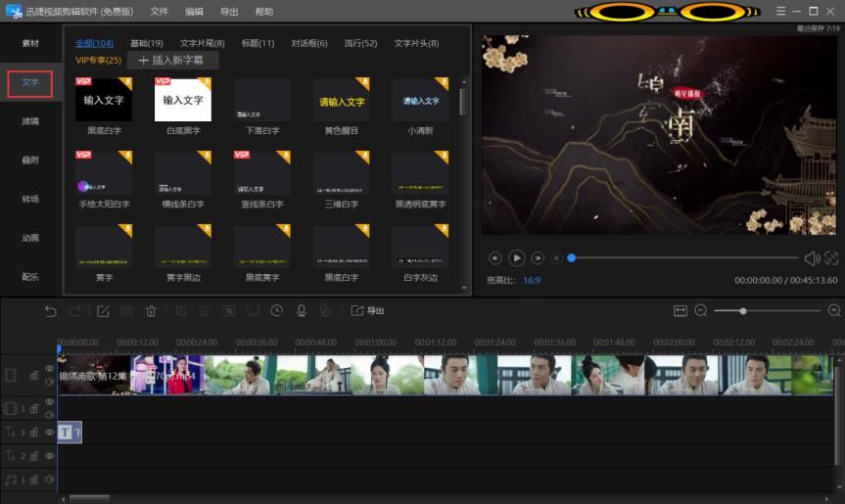Image resolution: width=845 pixels, height=504 pixels.
Task: Select the 白字灰边 template
Action: (x=420, y=253)
